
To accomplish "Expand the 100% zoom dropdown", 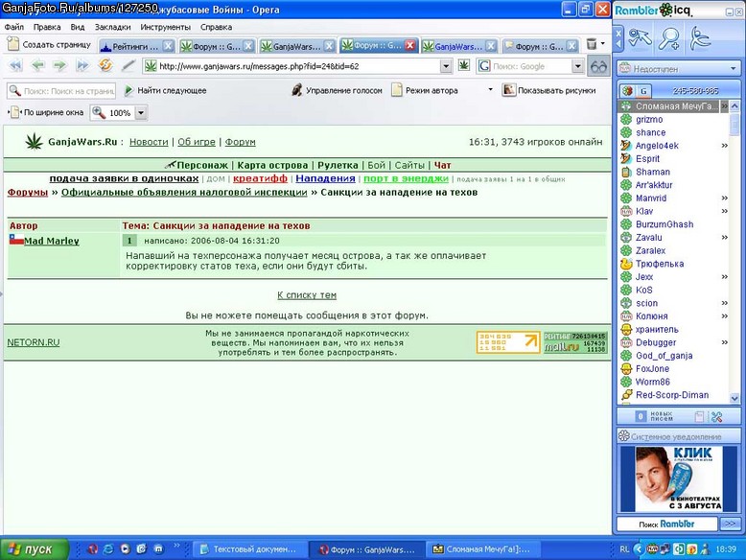I will pyautogui.click(x=141, y=113).
